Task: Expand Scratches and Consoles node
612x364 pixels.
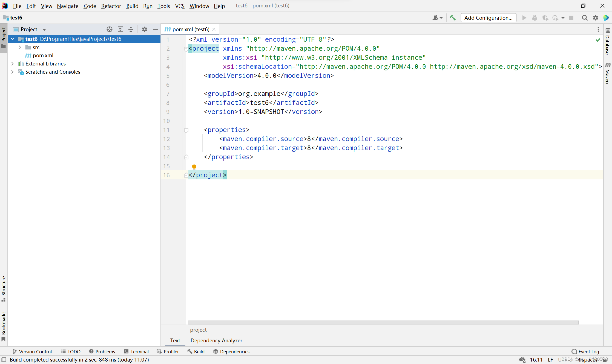Action: (x=12, y=72)
